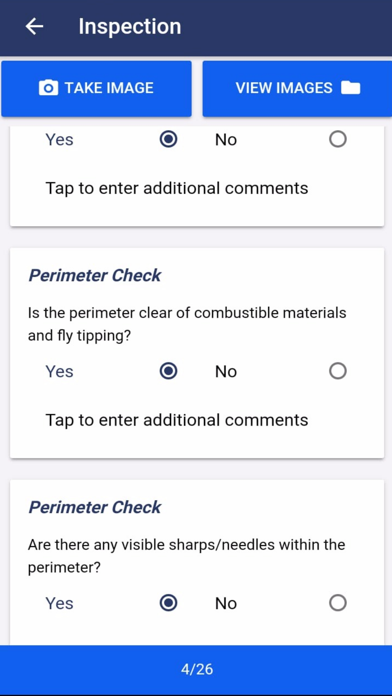This screenshot has height=696, width=392.
Task: Click the first Perimeter Check heading
Action: [95, 276]
